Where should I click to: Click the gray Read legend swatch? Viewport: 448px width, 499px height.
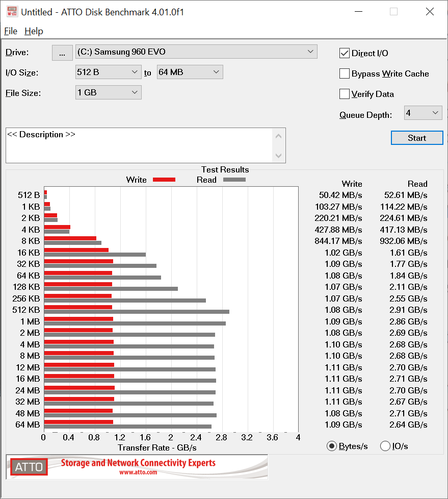tap(234, 180)
